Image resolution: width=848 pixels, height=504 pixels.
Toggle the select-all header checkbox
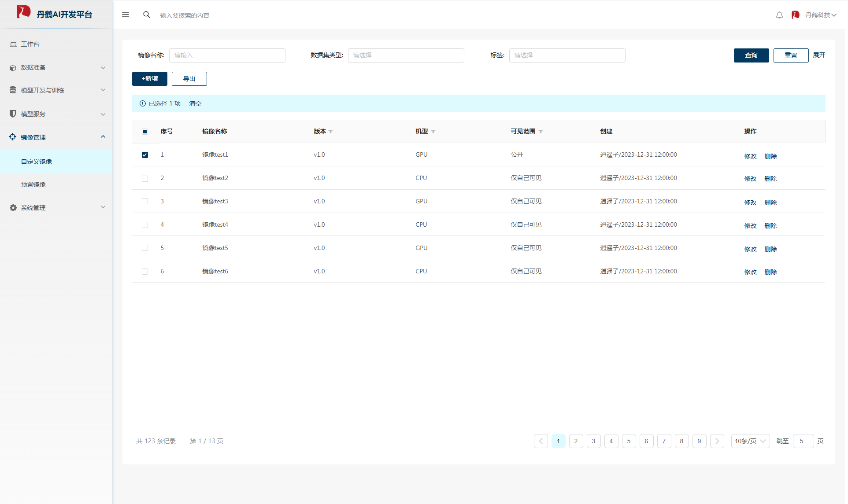point(145,132)
